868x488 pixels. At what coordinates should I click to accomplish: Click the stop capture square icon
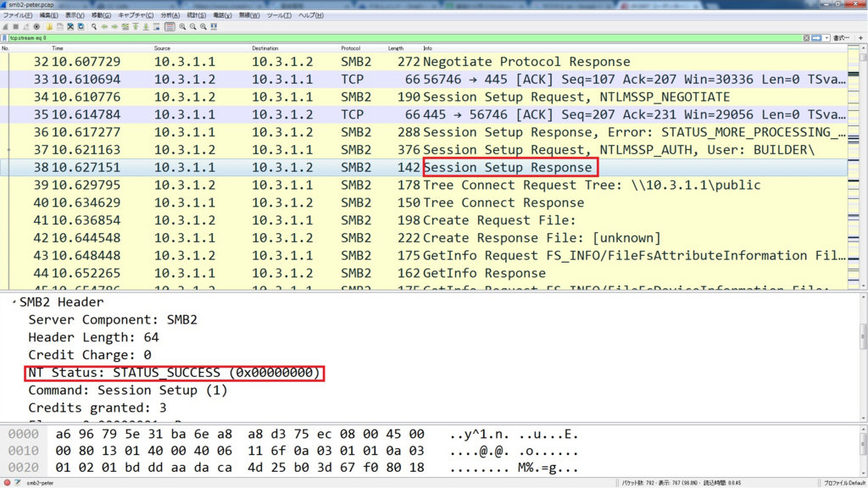(x=15, y=26)
